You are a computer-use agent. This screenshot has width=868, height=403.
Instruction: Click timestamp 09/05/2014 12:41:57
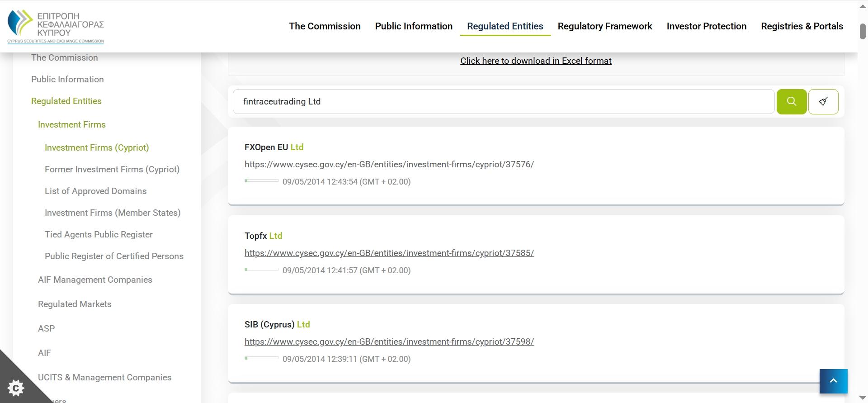pyautogui.click(x=346, y=270)
